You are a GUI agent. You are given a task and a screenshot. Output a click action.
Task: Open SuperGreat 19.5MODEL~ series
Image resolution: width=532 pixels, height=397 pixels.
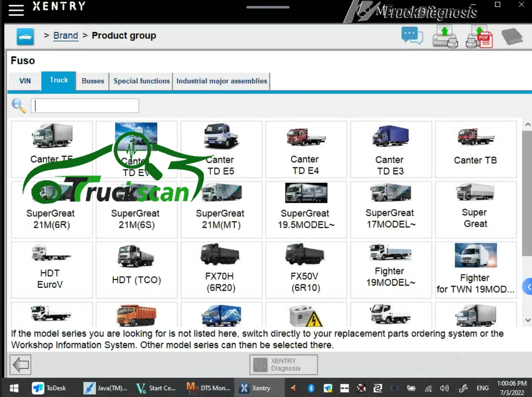tap(306, 210)
